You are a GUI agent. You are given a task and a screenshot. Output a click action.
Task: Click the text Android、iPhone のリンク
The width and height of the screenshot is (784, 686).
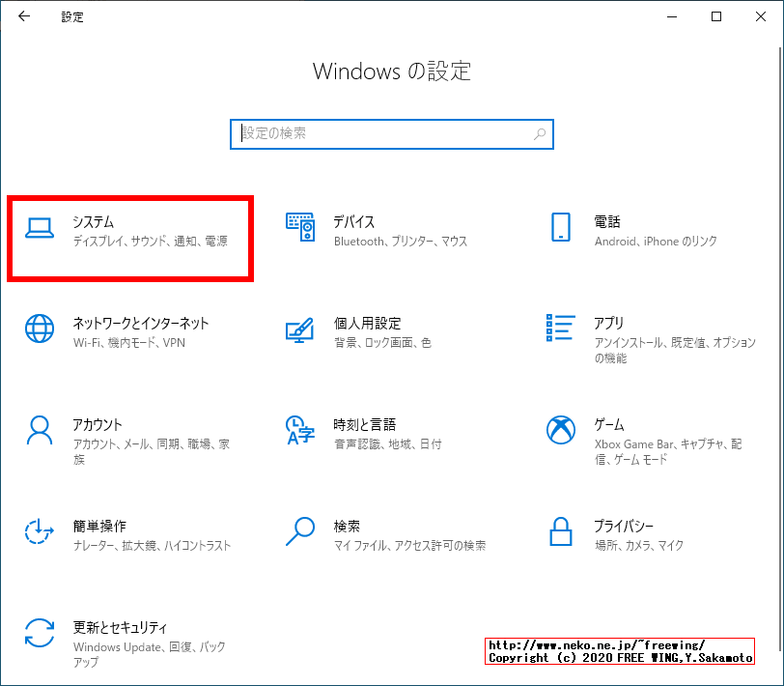tap(656, 242)
